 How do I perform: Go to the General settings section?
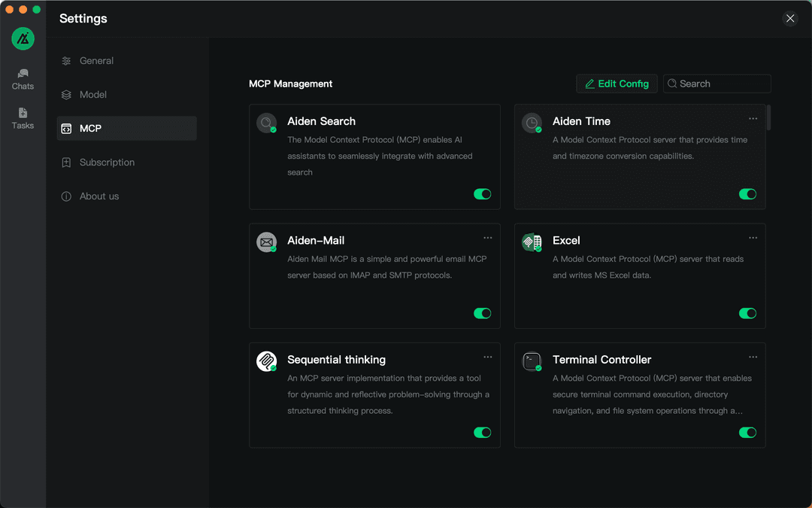[x=96, y=61]
